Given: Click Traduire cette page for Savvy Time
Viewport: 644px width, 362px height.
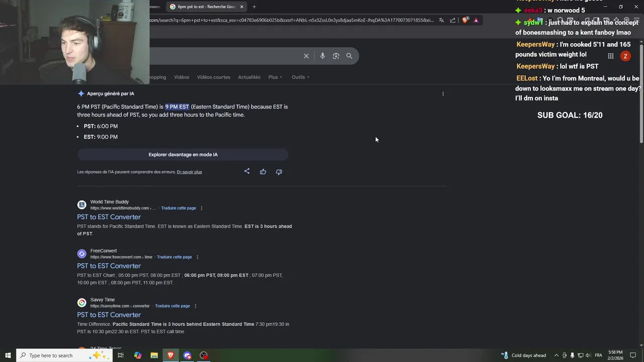Looking at the screenshot, I should coord(172,306).
